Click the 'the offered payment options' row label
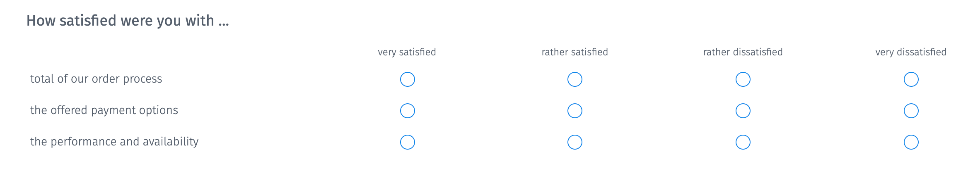 (104, 110)
